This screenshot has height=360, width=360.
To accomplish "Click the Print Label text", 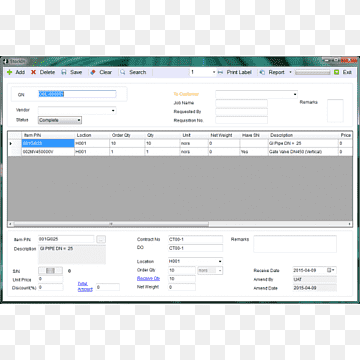I will (239, 72).
